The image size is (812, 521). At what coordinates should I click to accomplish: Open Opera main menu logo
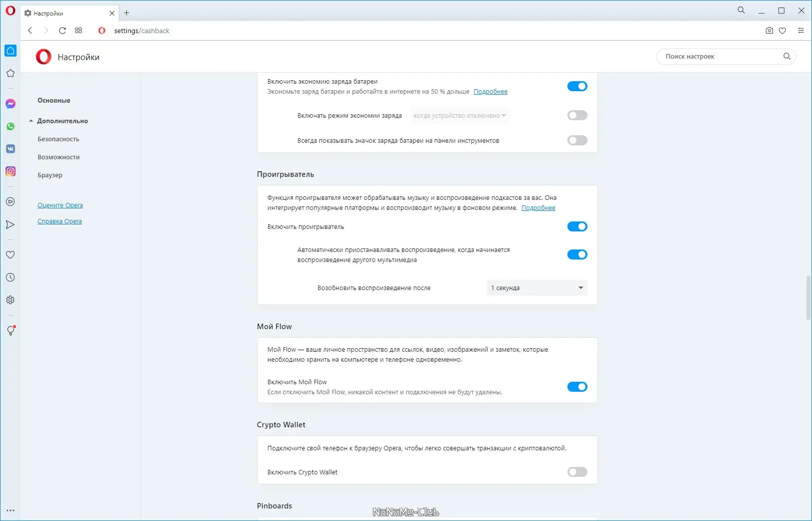pyautogui.click(x=10, y=11)
